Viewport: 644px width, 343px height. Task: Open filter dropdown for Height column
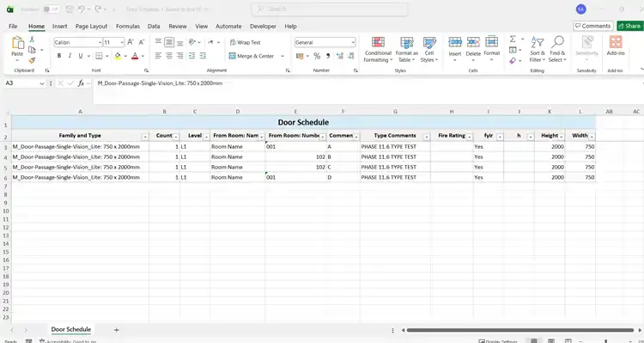(561, 137)
